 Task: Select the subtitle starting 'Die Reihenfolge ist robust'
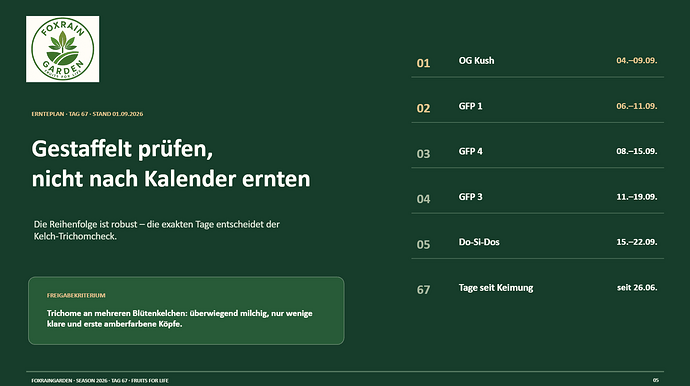coord(157,230)
